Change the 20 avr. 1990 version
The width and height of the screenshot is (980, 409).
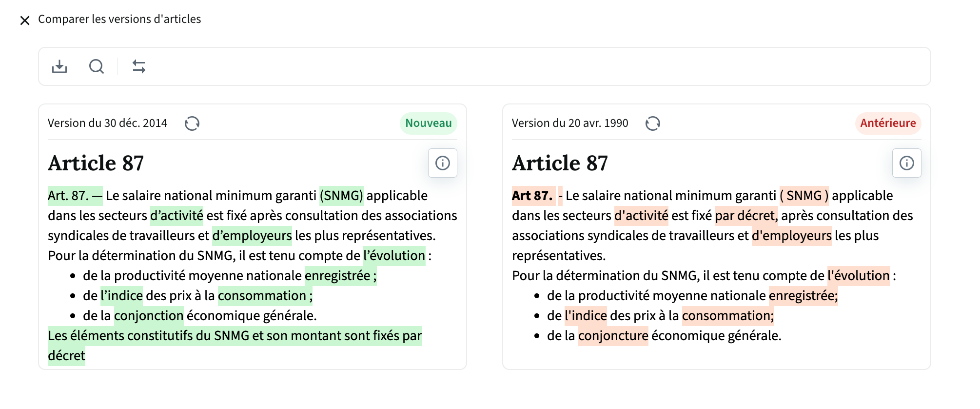point(653,123)
